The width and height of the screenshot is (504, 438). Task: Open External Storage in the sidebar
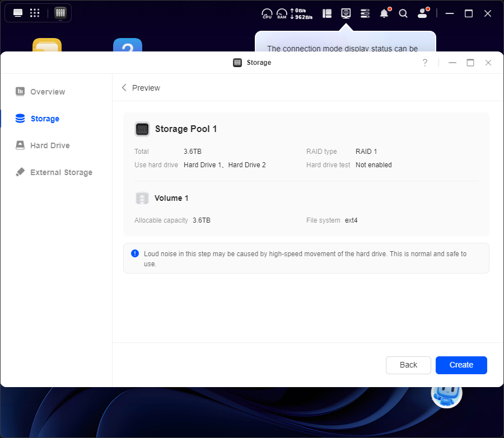pyautogui.click(x=61, y=172)
